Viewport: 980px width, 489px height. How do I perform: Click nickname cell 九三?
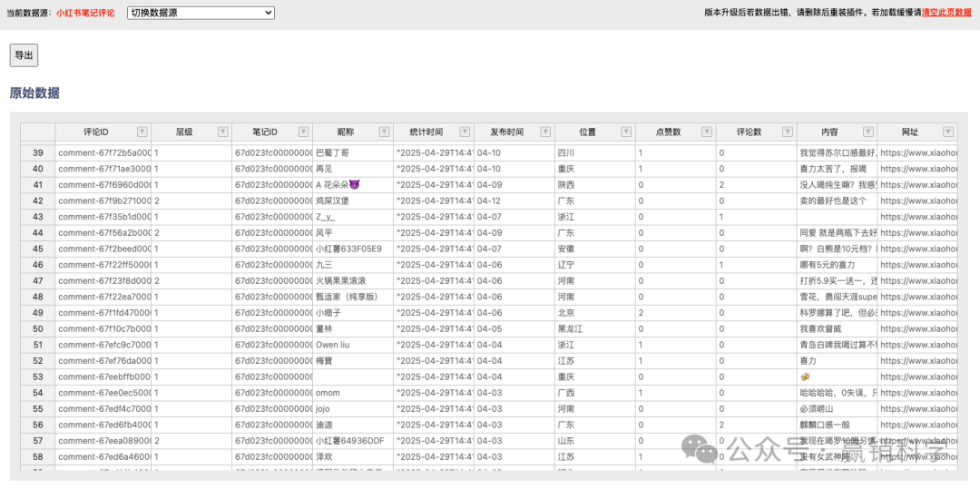click(353, 265)
